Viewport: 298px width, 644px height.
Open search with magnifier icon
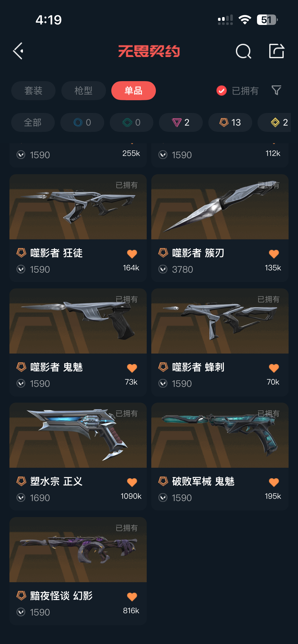(x=243, y=51)
